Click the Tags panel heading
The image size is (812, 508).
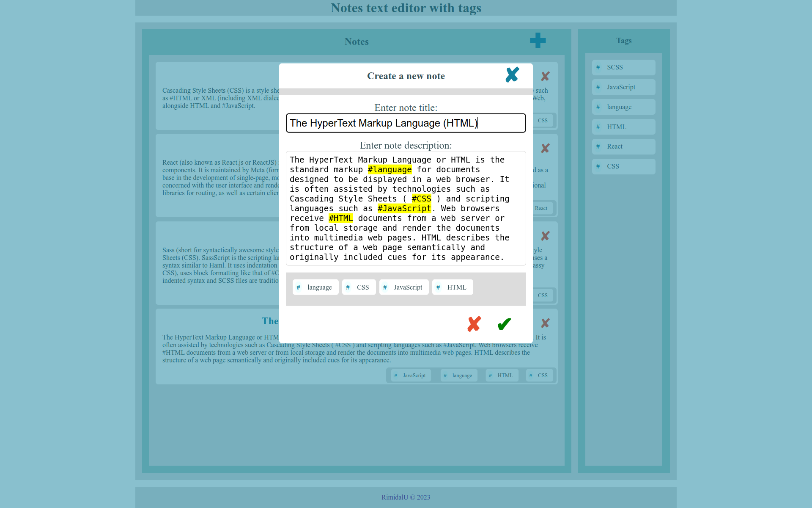624,41
